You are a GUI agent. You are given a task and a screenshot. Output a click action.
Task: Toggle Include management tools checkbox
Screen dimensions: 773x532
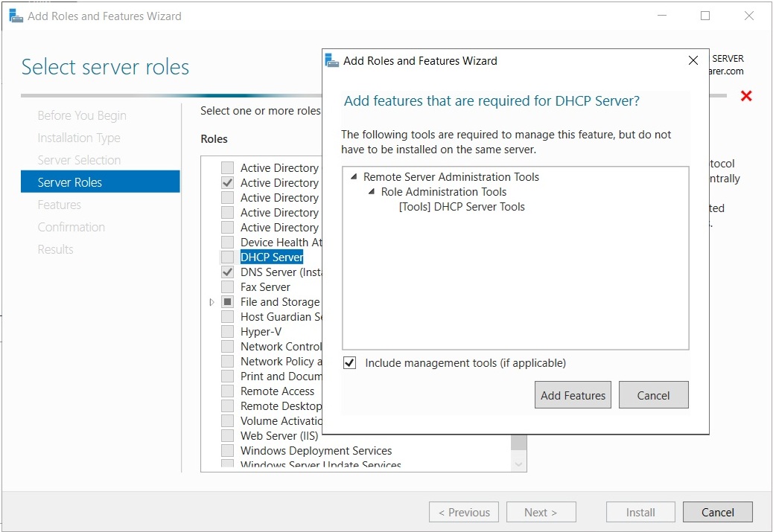(x=349, y=363)
